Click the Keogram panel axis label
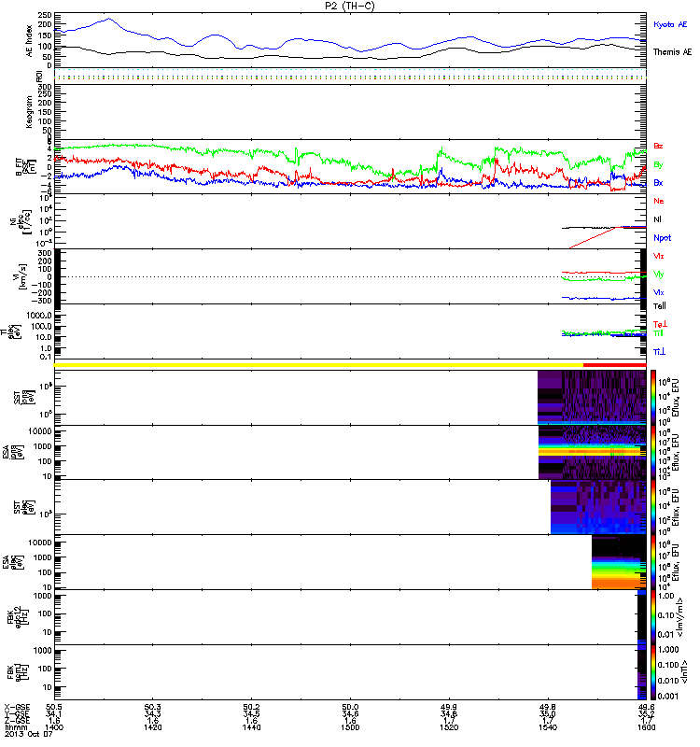 point(29,111)
